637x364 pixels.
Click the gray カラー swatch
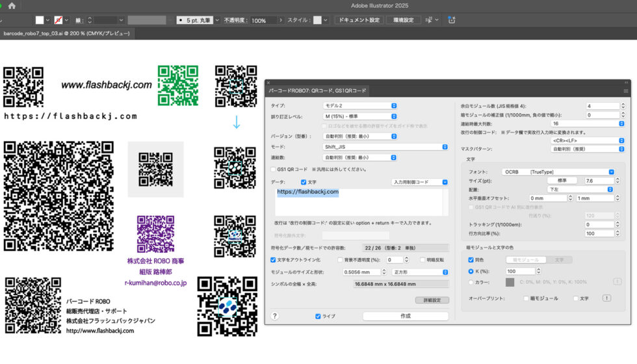pos(510,282)
